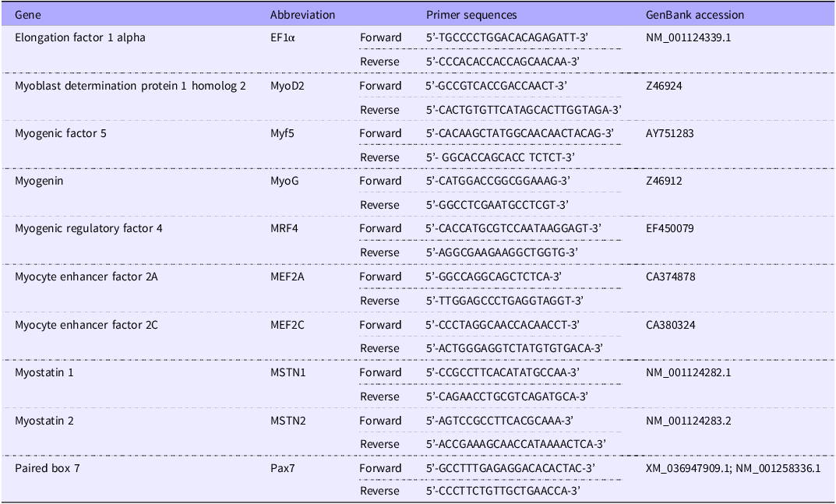This screenshot has height=504, width=836.
Task: Click the MEF2C abbreviation cell
Action: [288, 325]
